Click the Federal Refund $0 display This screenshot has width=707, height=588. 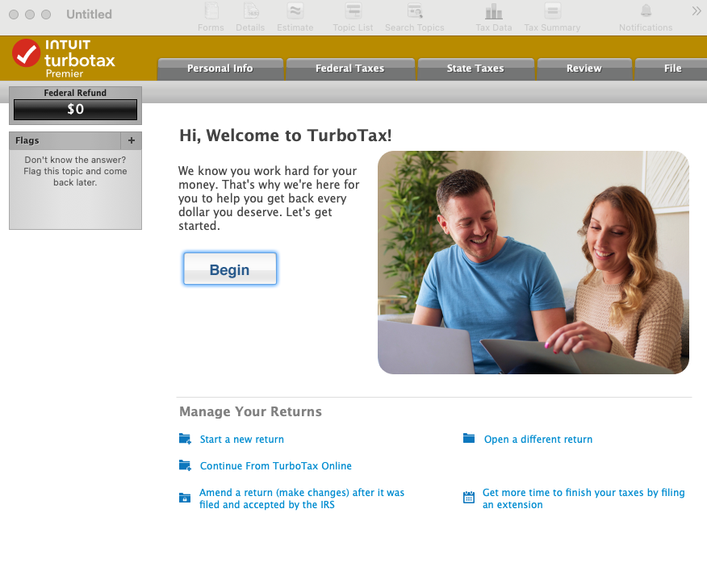tap(75, 110)
